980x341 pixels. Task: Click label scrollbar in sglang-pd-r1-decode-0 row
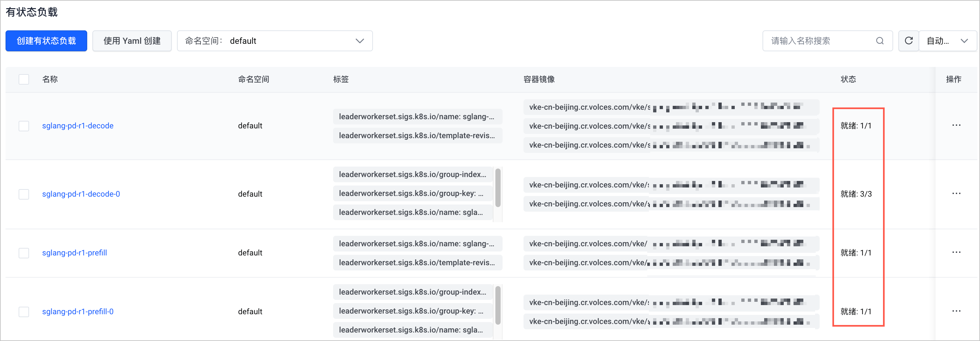point(498,188)
